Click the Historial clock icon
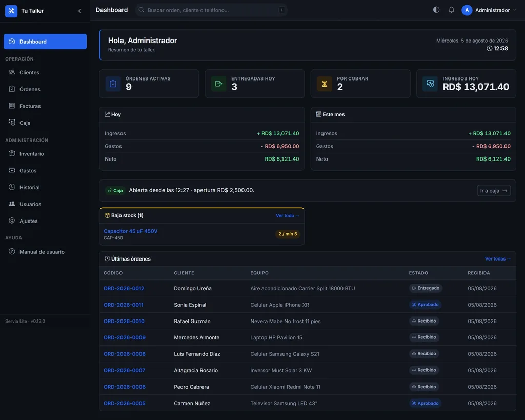This screenshot has height=420, width=525. coord(12,187)
